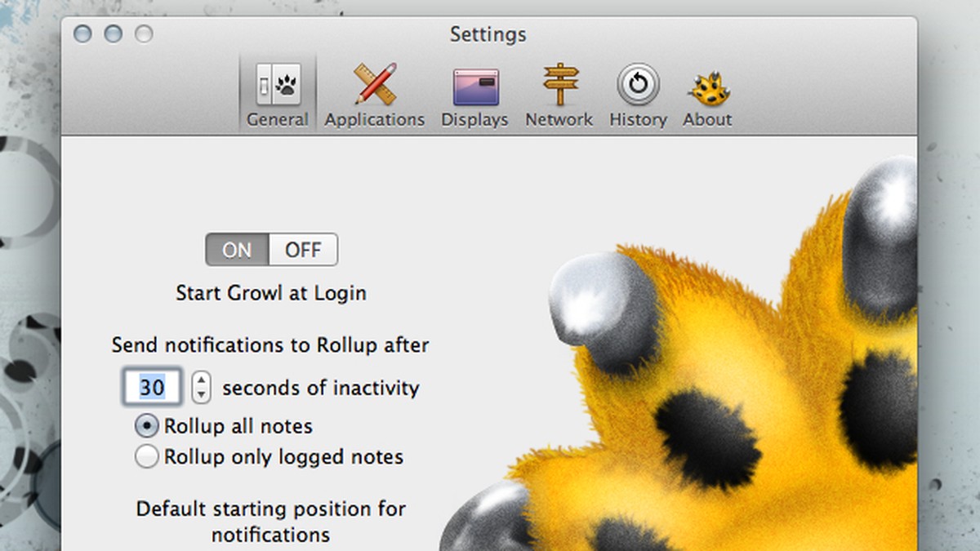Image resolution: width=980 pixels, height=551 pixels.
Task: Select "Rollup all notes"
Action: point(147,425)
